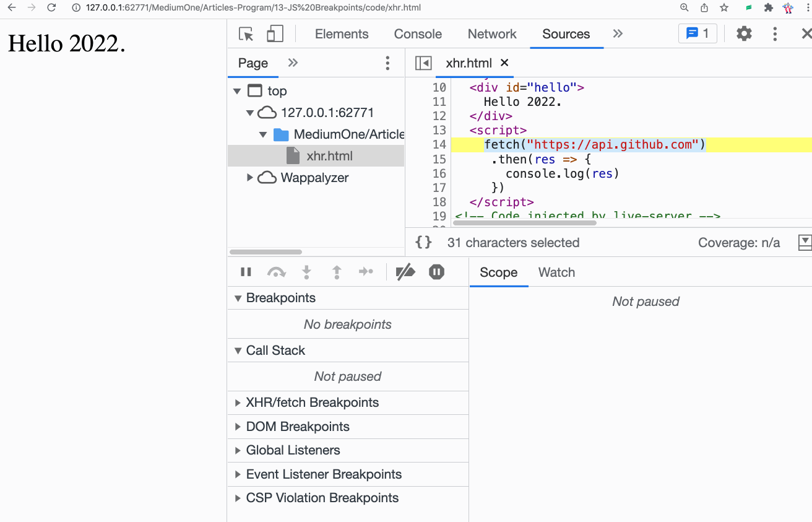Hide the navigator sidebar panel icon
The image size is (812, 522).
[423, 63]
